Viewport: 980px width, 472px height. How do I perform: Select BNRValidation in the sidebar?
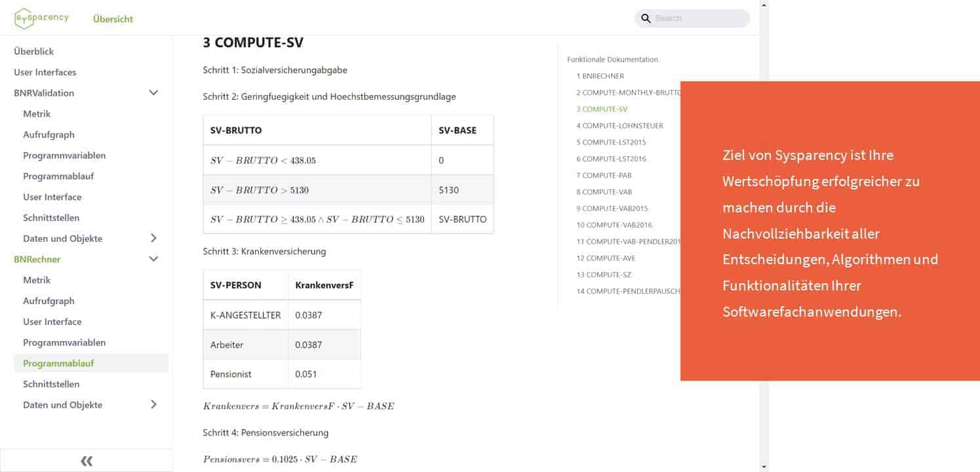tap(44, 93)
